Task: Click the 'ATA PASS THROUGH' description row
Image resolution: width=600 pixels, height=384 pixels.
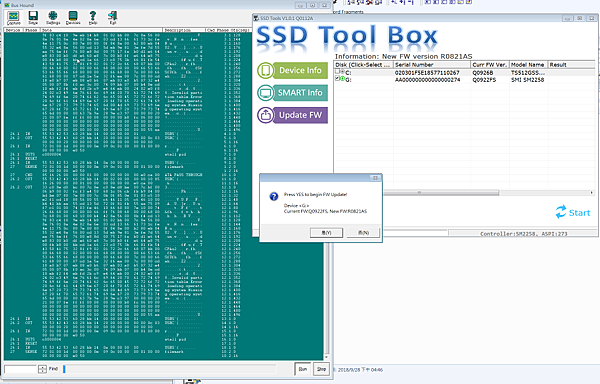Action: click(x=184, y=175)
